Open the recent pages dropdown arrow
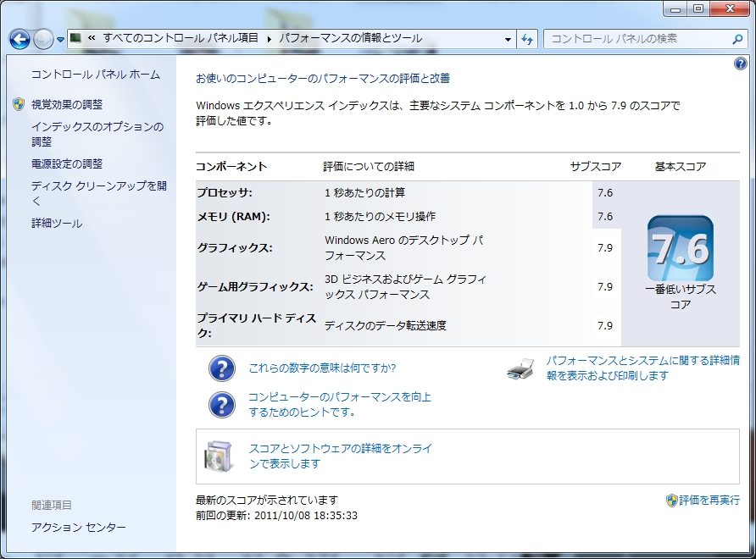This screenshot has height=559, width=756. (x=60, y=40)
